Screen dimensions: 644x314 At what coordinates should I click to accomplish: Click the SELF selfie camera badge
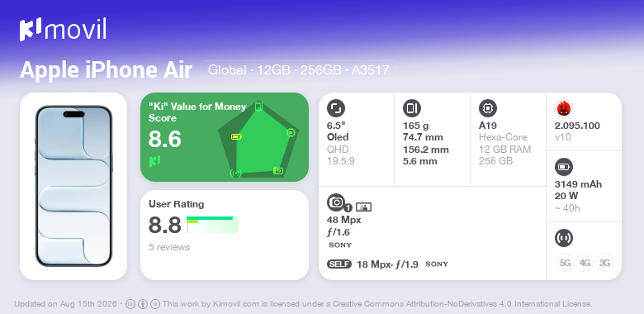[339, 264]
